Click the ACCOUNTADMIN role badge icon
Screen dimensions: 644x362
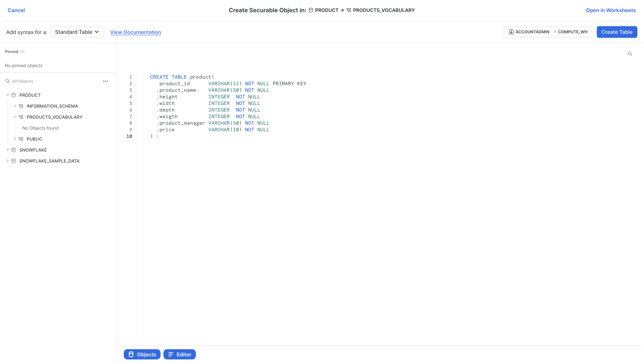point(511,32)
